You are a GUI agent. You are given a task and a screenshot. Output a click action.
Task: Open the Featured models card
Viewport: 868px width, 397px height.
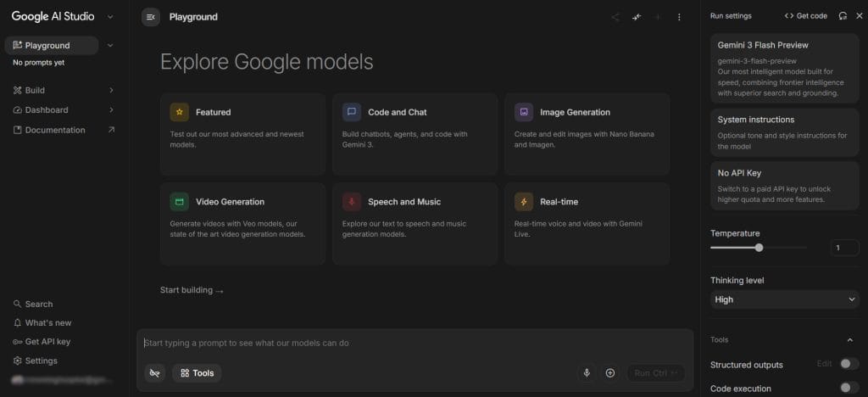tap(242, 134)
